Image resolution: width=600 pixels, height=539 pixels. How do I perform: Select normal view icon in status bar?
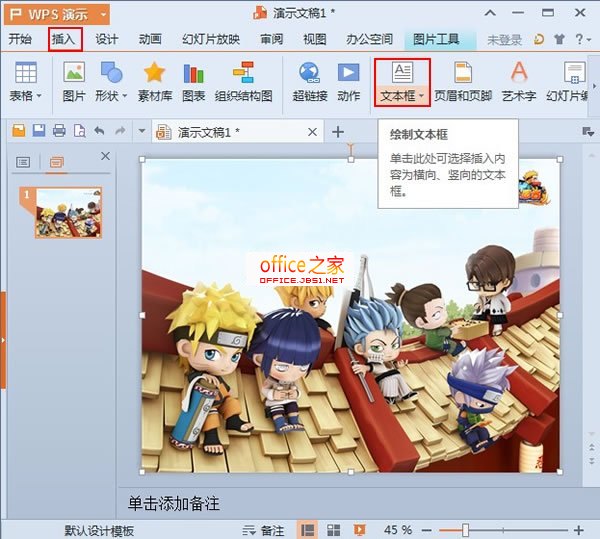(307, 530)
